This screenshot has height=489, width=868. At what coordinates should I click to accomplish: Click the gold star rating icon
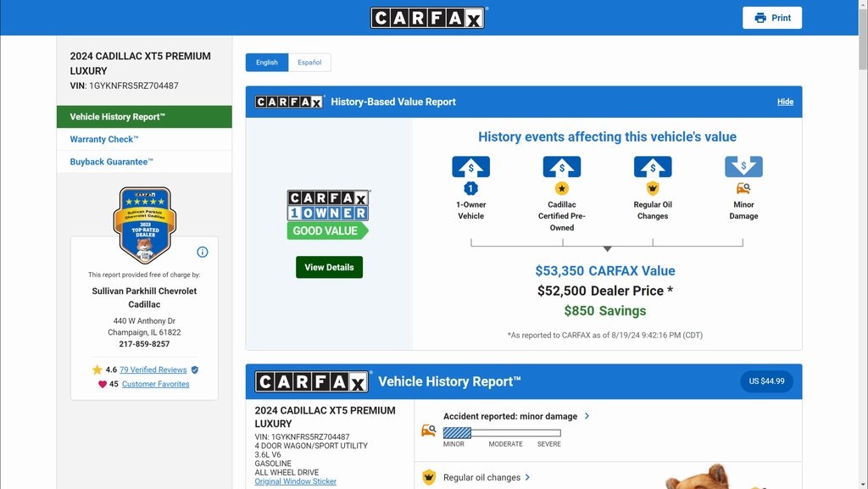tap(97, 370)
